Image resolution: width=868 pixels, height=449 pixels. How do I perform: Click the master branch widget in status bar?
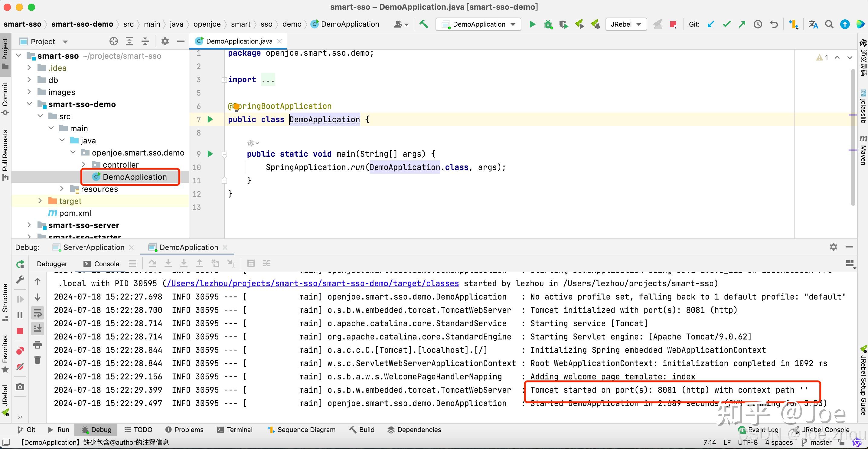pos(817,442)
